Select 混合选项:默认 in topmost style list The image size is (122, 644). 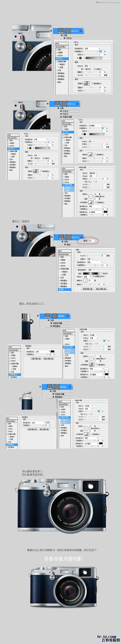[x=62, y=47]
